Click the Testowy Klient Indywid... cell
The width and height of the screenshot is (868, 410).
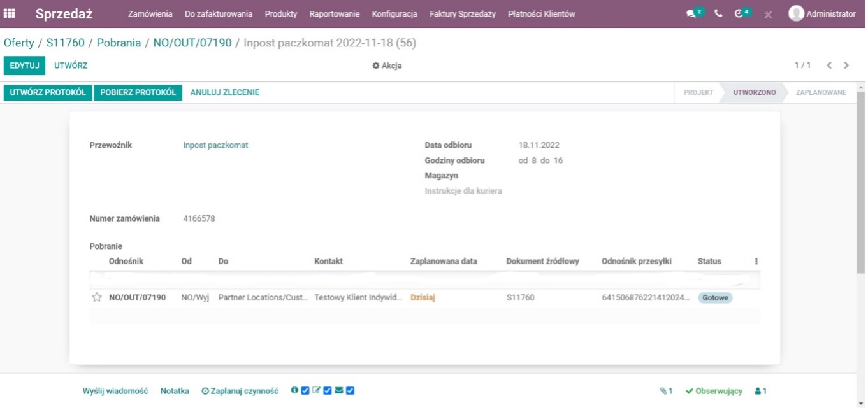pos(359,297)
